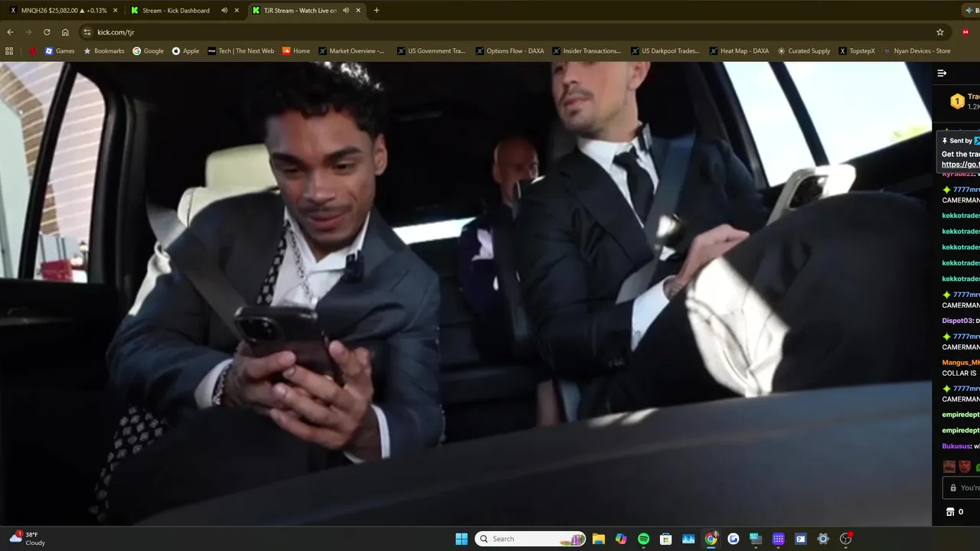Open the purple grid app in taskbar
This screenshot has height=551, width=980.
[778, 539]
